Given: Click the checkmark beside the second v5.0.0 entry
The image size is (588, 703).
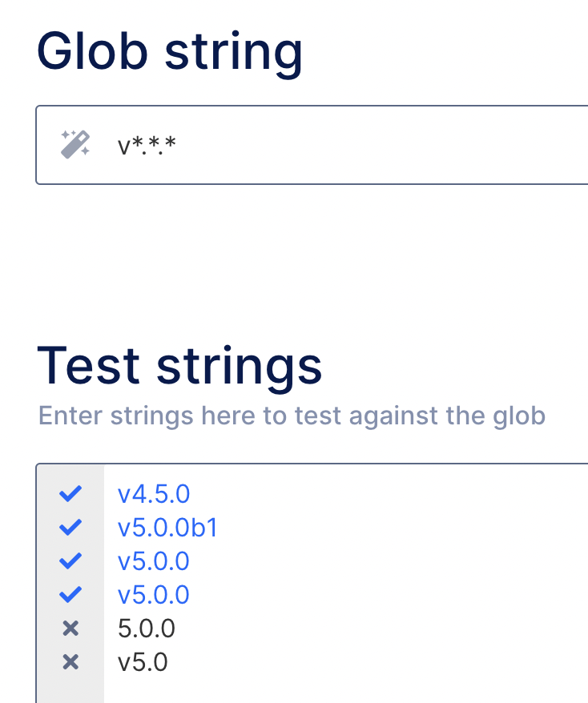Looking at the screenshot, I should pos(70,594).
